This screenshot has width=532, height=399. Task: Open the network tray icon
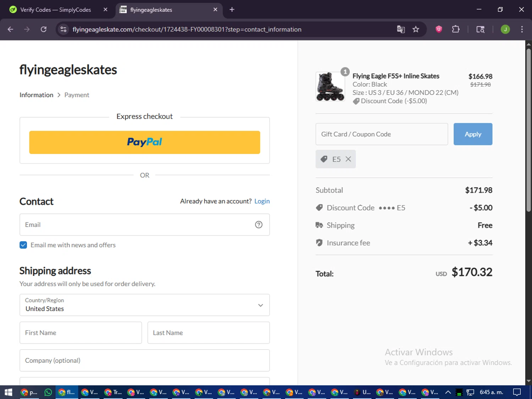[x=470, y=392]
